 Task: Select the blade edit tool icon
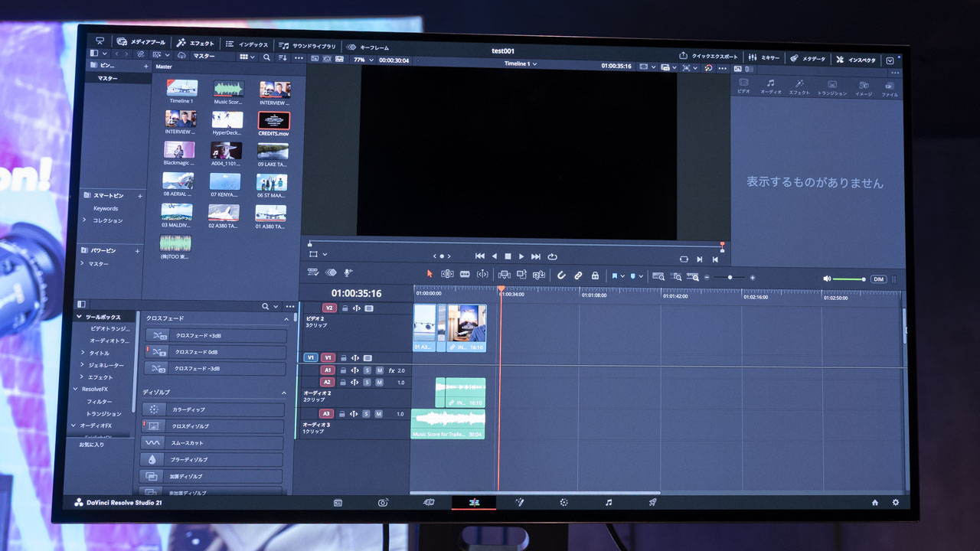tap(465, 274)
